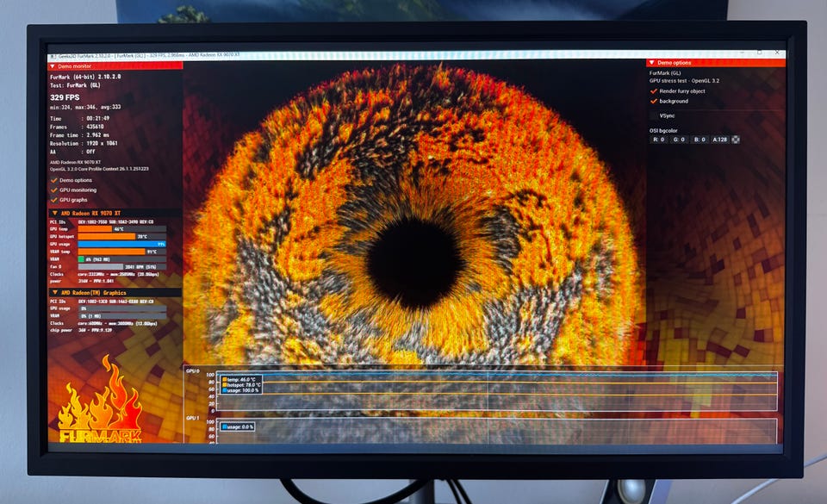827x504 pixels.
Task: Collapse the Demo monitor panel header
Action: click(115, 65)
